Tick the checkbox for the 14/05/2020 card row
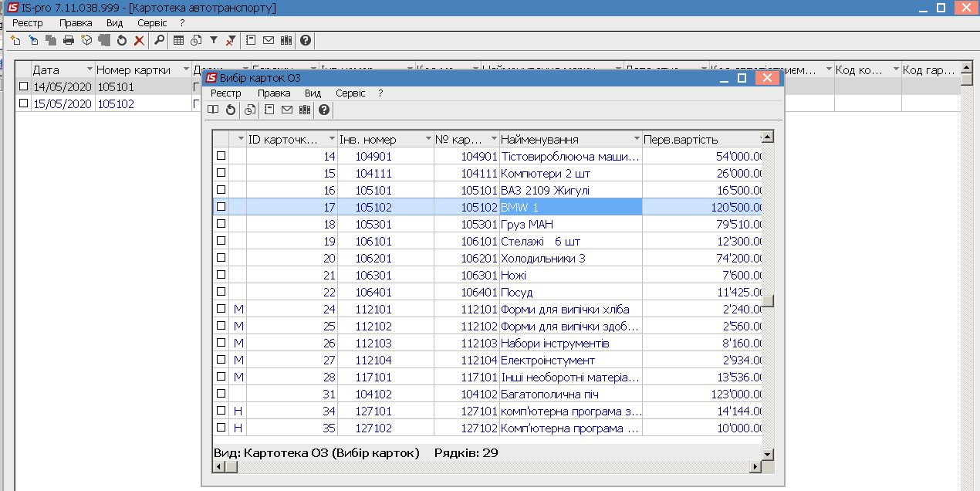 click(x=23, y=86)
